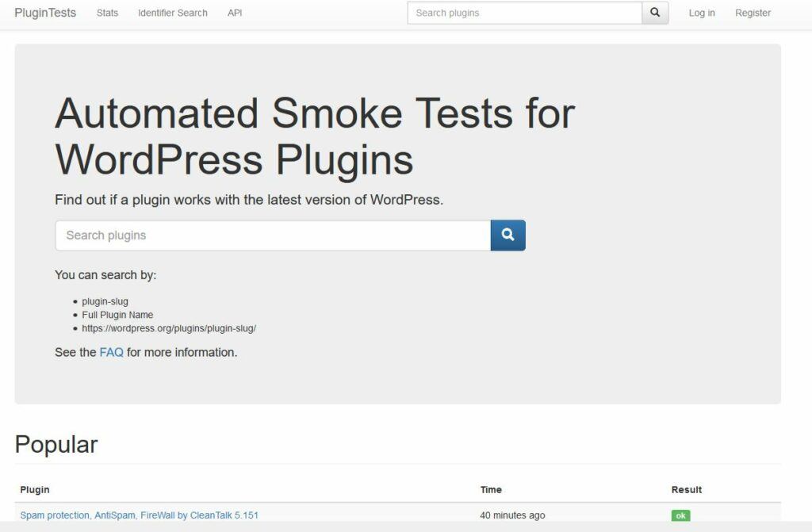Open the FAQ link
This screenshot has width=812, height=532.
[111, 352]
